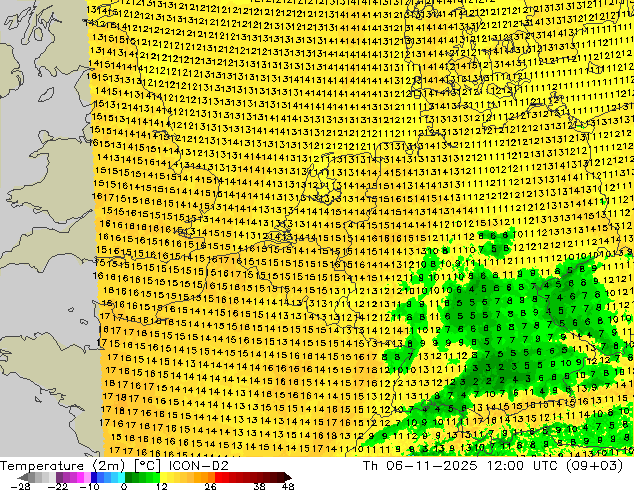Click the -28 label under the color scale
Screen dimensions: 634x490
(x=21, y=486)
